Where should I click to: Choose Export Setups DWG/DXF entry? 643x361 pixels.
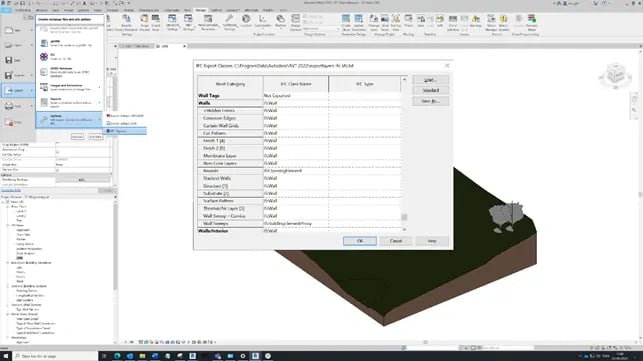point(125,116)
